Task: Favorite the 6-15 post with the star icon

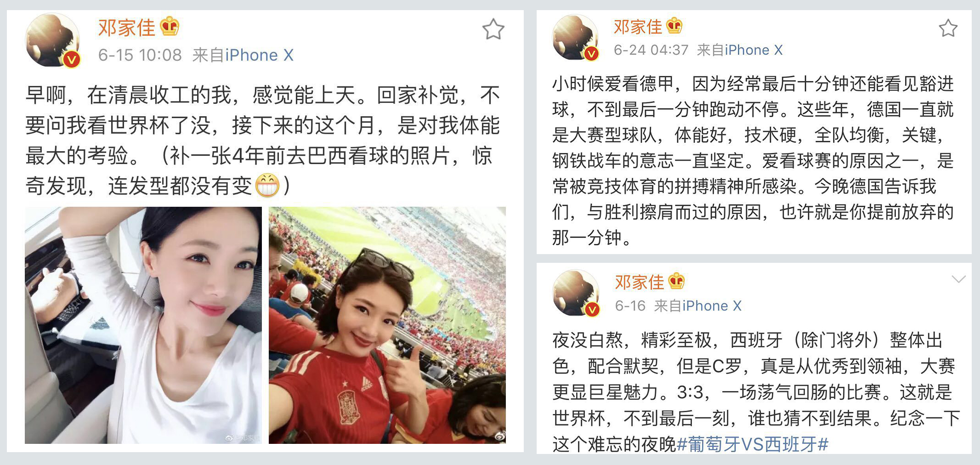Action: point(493,29)
